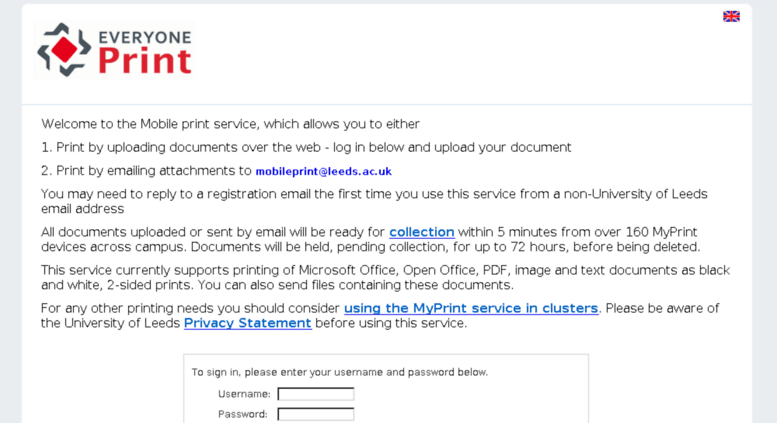
Task: Follow the MyPrint service in clusters link
Action: [471, 308]
